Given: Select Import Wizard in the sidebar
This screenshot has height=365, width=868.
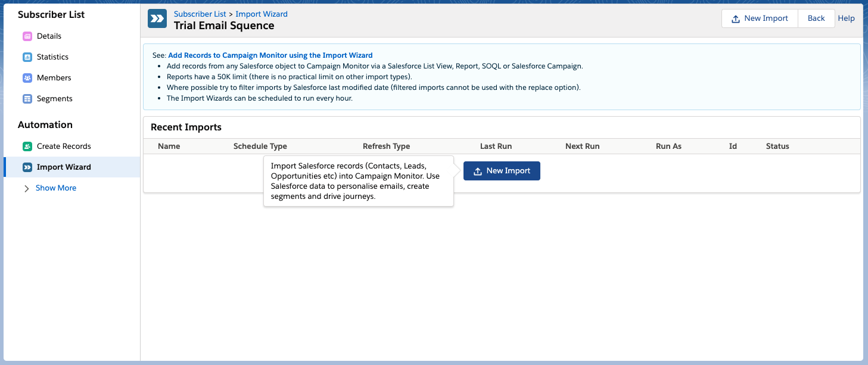Looking at the screenshot, I should point(71,167).
